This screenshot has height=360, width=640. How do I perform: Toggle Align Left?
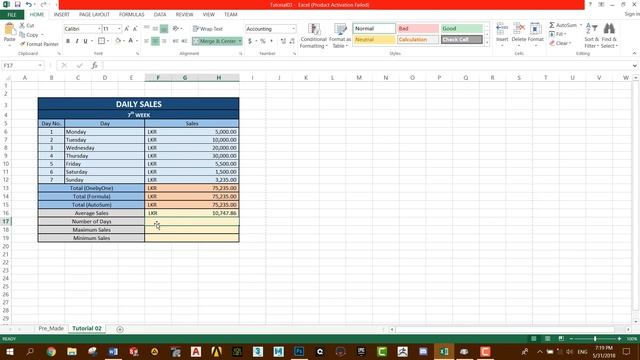tap(147, 41)
